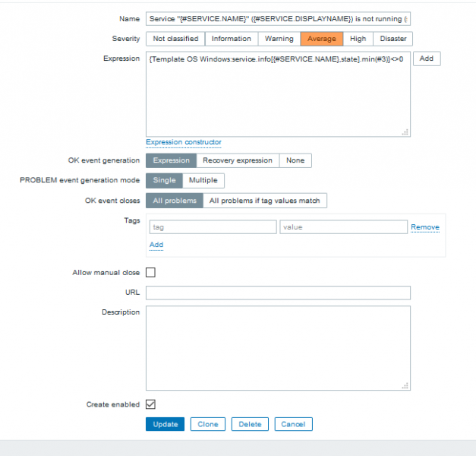Clone this trigger prototype
This screenshot has height=456, width=476.
[207, 424]
